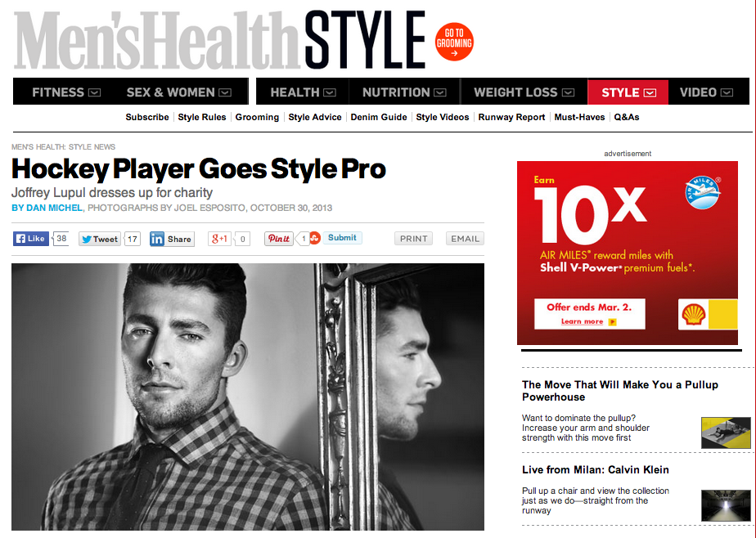Share the article on LinkedIn
756x538 pixels.
172,239
